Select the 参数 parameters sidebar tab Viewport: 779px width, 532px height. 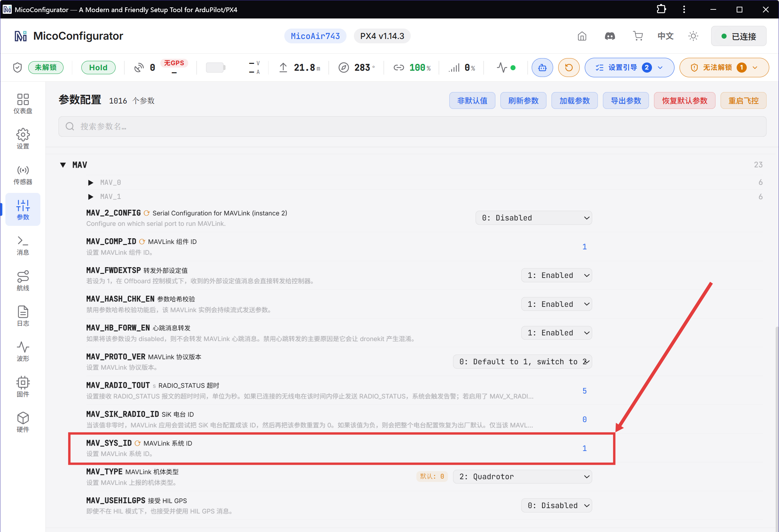pos(23,210)
